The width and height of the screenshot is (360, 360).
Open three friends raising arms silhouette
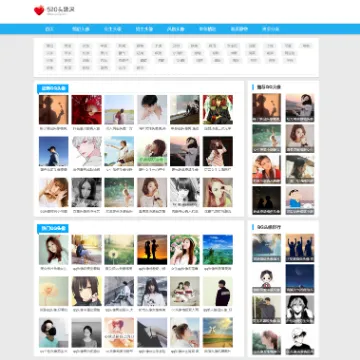point(300,248)
